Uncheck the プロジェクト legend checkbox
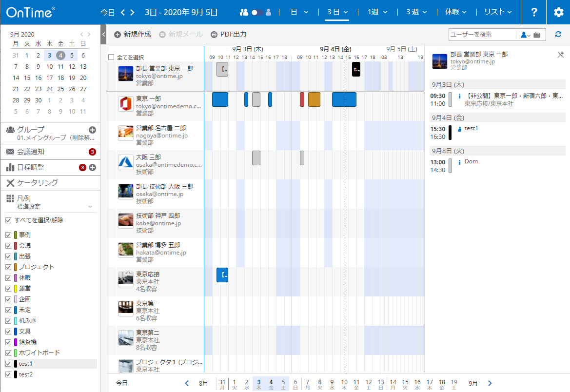The height and width of the screenshot is (392, 570). [x=8, y=267]
